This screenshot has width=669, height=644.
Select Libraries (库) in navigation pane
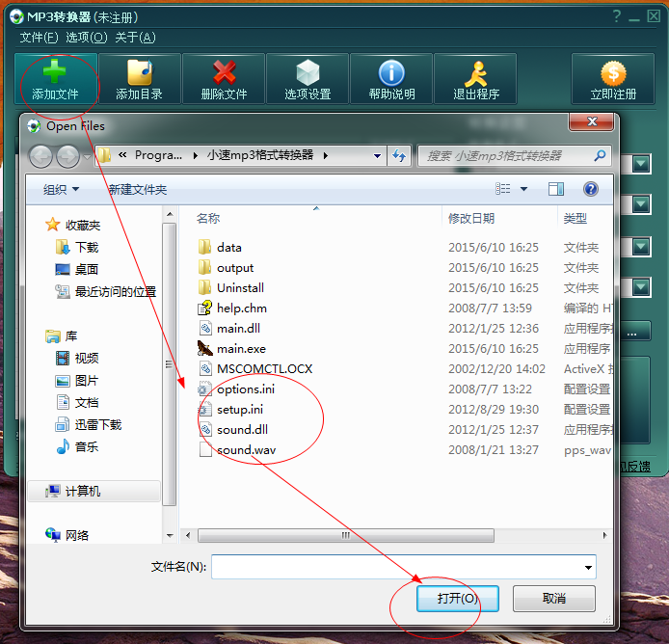point(62,336)
